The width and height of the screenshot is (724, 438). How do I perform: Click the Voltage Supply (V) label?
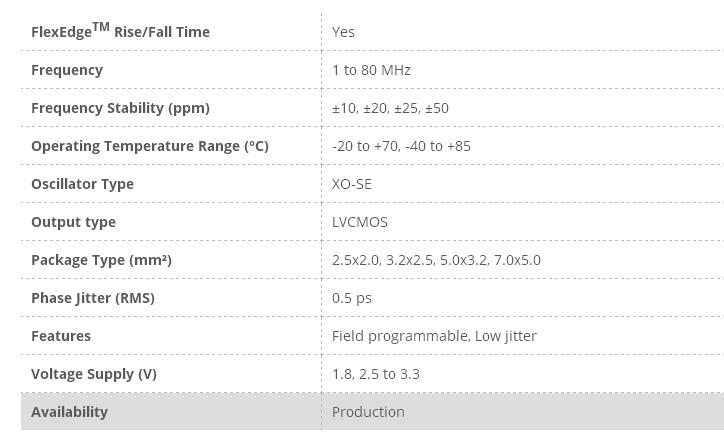94,374
